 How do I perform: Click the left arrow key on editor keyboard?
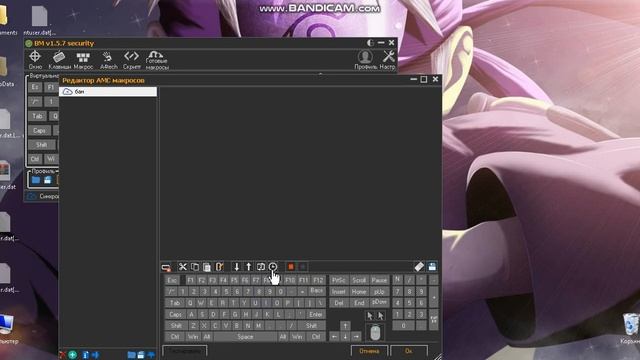[x=334, y=337]
